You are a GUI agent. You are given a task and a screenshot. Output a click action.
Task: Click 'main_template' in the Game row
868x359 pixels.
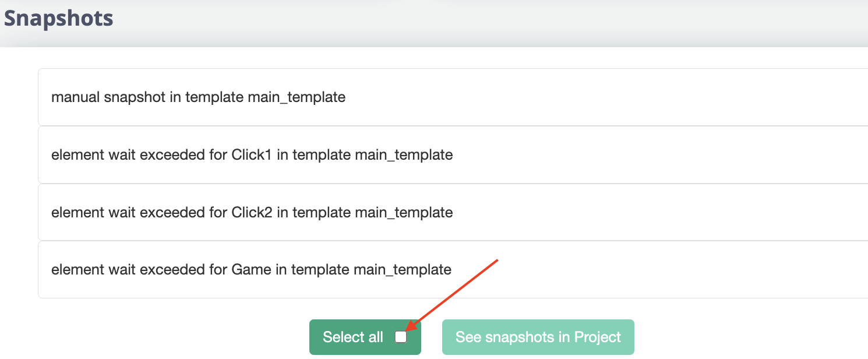[x=403, y=269]
